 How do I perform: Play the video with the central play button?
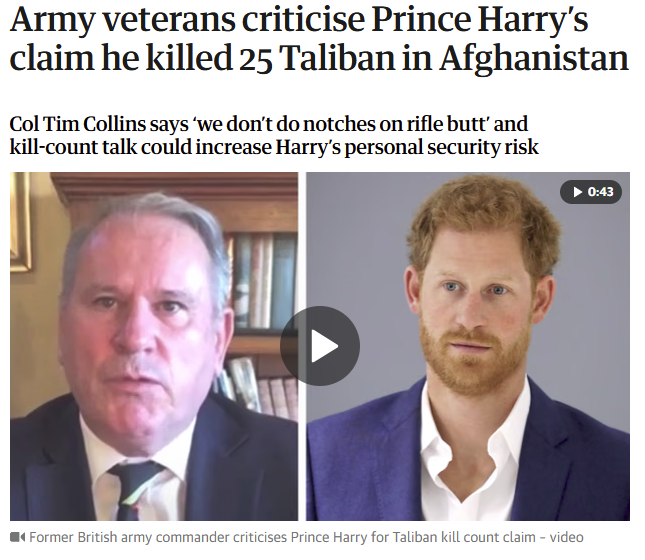pos(320,346)
